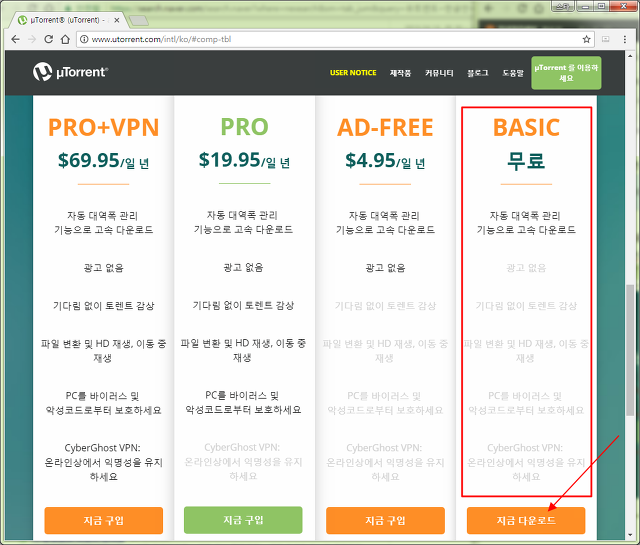Click the 무료 price text under BASIC

(526, 160)
